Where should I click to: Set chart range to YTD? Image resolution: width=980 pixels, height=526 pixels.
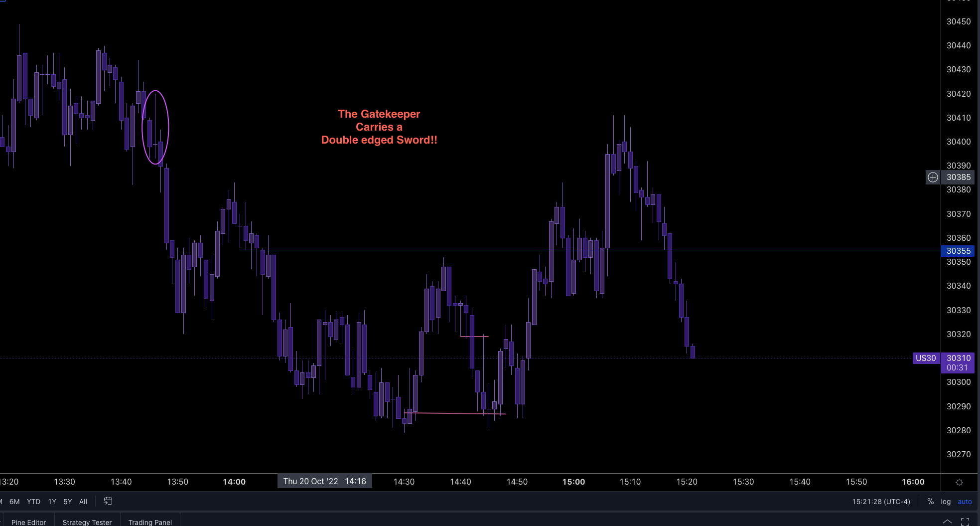coord(33,502)
